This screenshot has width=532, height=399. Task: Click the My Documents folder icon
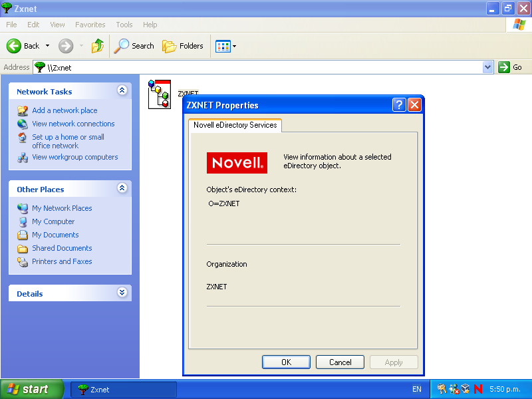coord(23,235)
